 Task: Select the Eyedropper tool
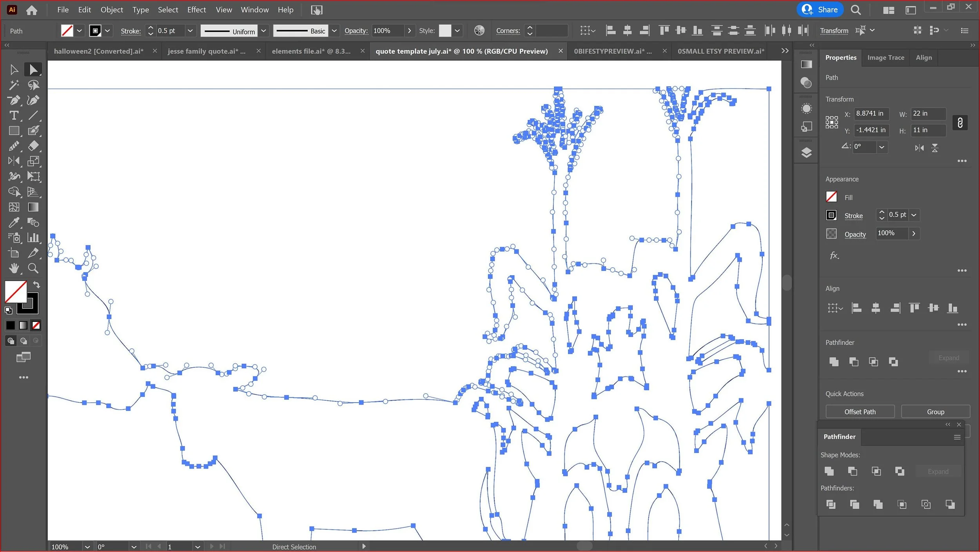click(x=14, y=223)
